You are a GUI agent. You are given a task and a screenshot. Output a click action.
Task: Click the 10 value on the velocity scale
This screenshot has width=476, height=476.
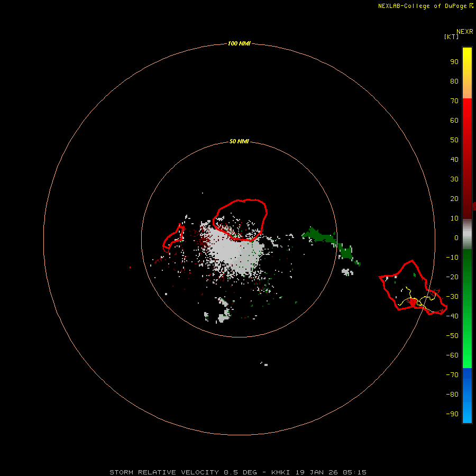point(454,218)
